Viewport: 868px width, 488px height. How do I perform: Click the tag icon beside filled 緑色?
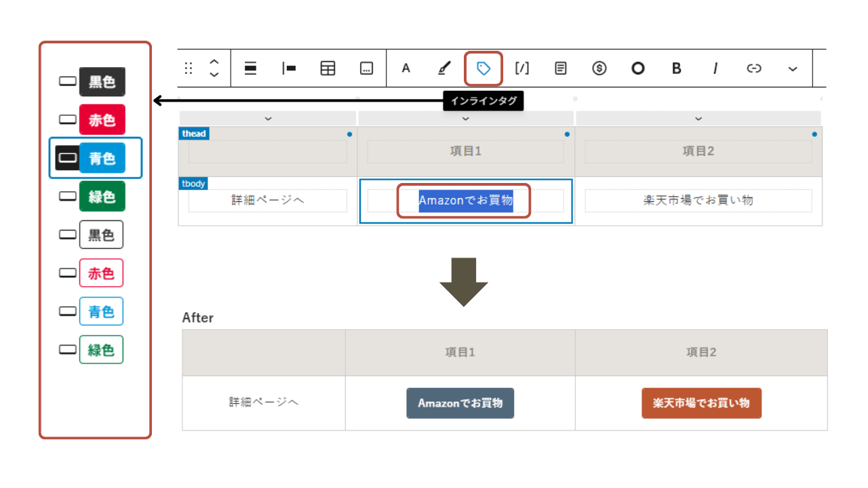pyautogui.click(x=67, y=196)
